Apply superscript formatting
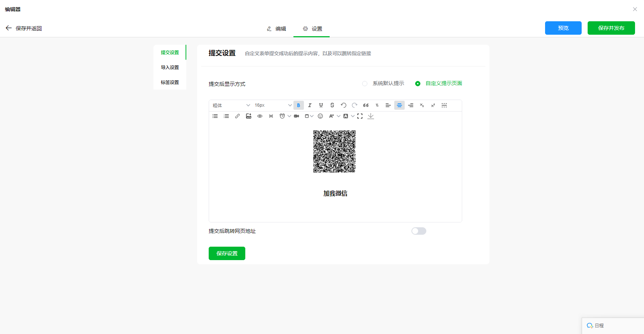644x334 pixels. [433, 105]
